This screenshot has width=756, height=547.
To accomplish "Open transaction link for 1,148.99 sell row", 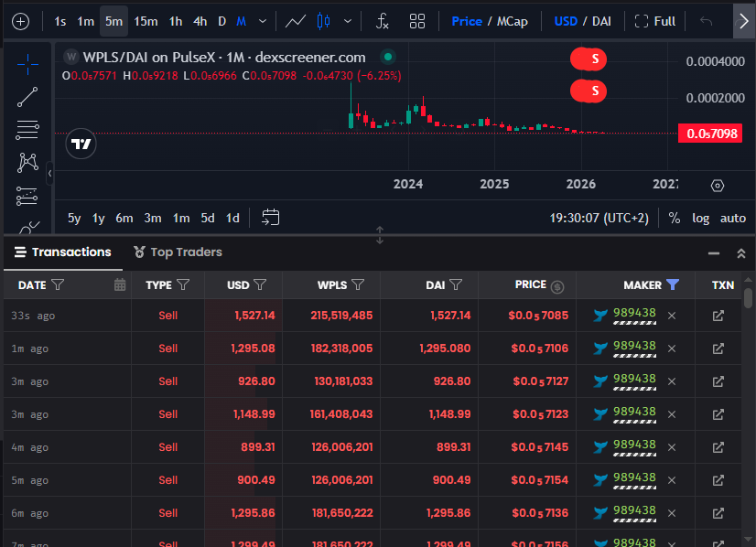I will tap(718, 414).
